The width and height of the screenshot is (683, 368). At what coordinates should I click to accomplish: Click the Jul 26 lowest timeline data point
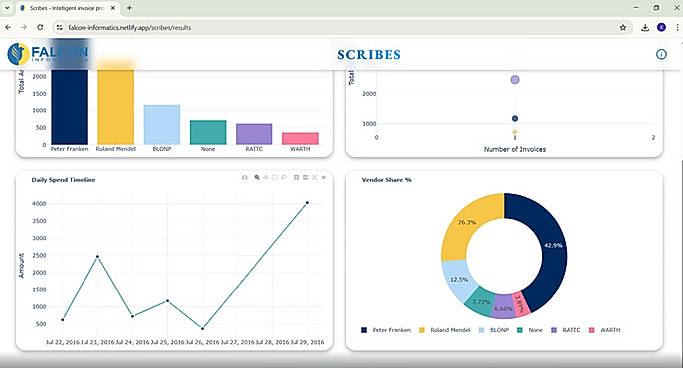(203, 328)
